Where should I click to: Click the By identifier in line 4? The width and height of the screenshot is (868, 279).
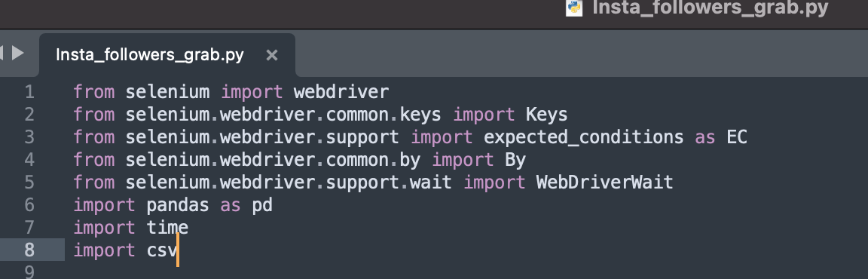point(515,161)
